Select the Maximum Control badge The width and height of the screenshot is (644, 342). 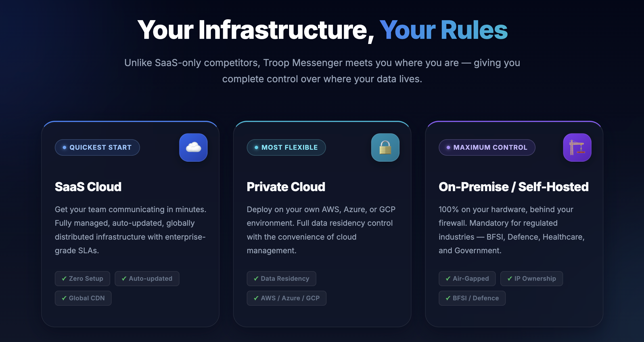[x=487, y=147]
